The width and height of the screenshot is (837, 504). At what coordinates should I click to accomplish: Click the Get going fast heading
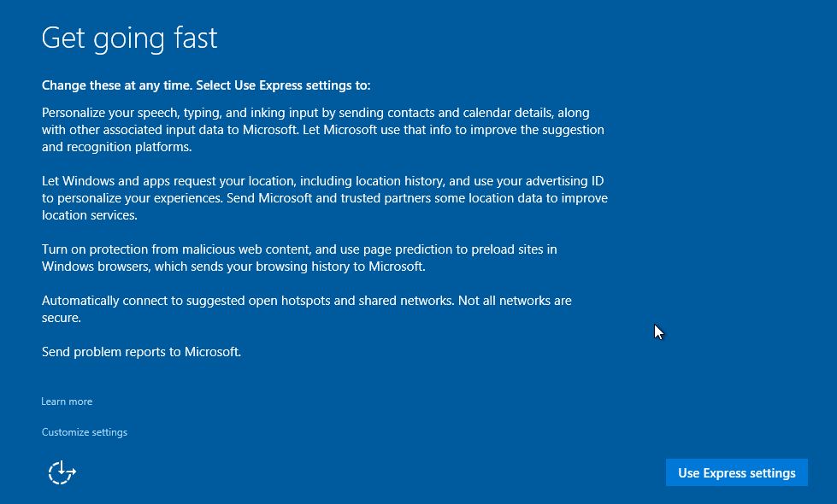130,38
